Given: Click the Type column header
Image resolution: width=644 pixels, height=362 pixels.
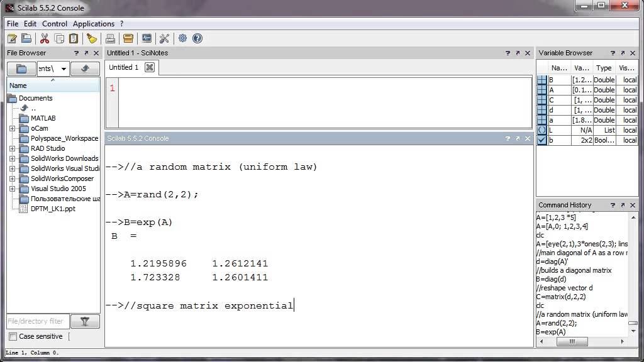Looking at the screenshot, I should tap(604, 68).
